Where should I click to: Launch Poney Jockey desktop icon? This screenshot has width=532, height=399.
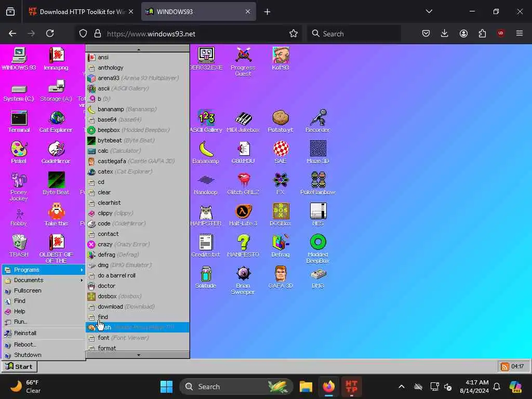coord(19,187)
